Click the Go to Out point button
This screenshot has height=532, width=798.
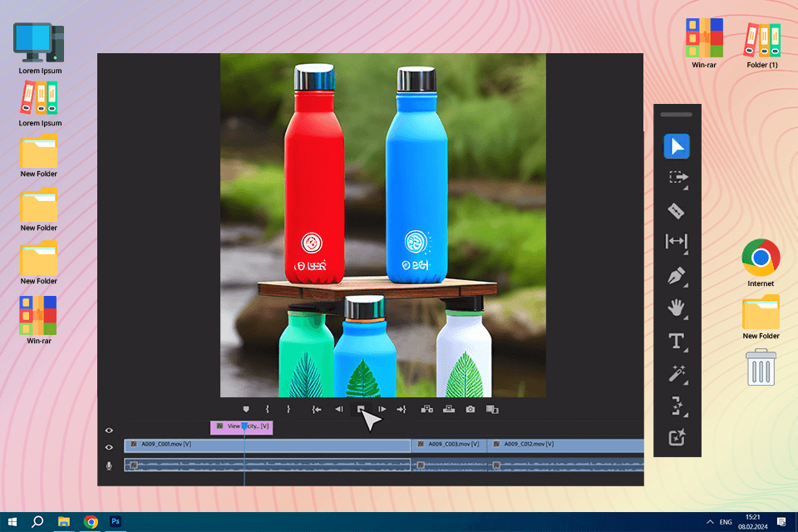pos(401,409)
